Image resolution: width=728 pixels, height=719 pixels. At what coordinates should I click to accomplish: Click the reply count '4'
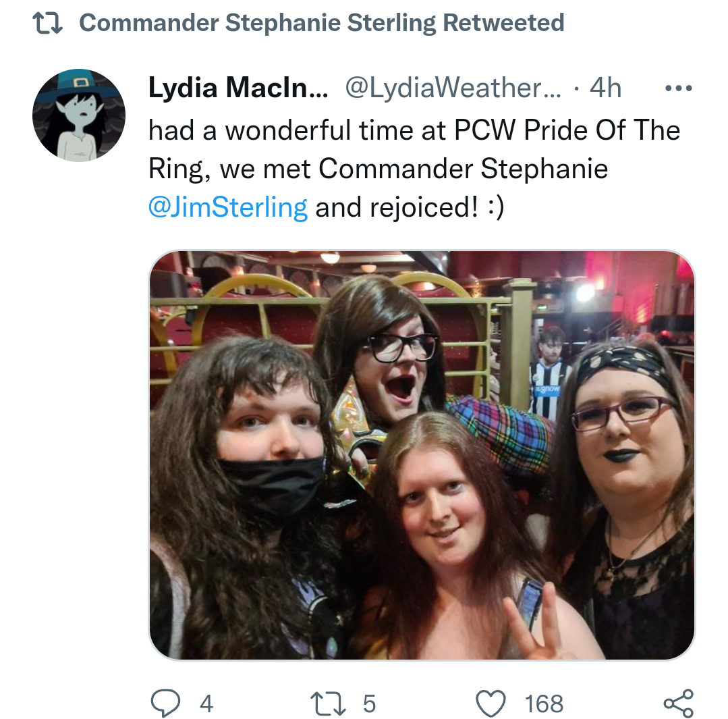(206, 703)
